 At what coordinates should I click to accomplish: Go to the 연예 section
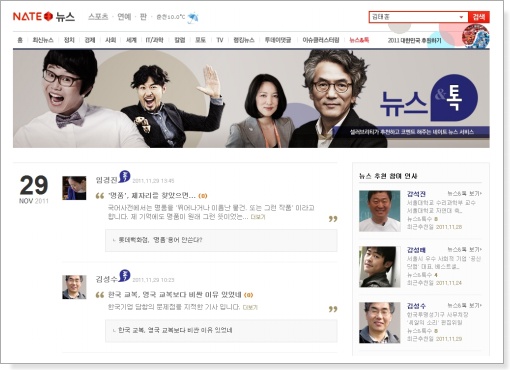click(x=124, y=17)
